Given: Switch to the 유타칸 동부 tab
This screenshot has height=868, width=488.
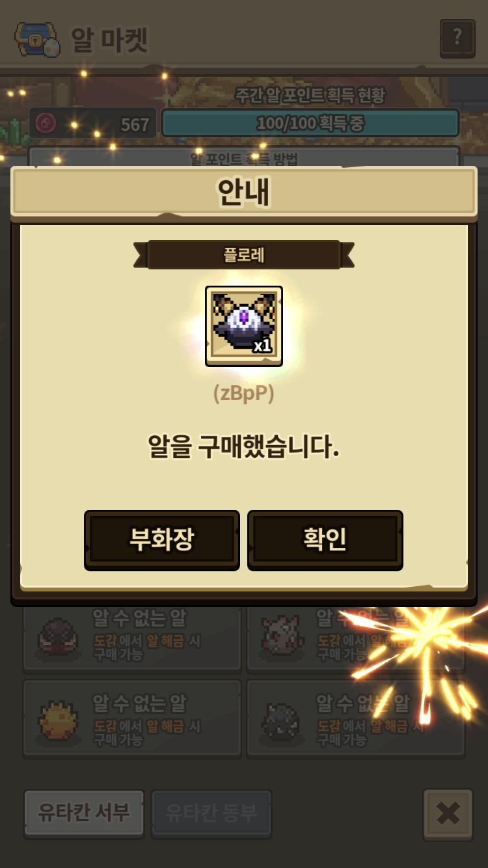Looking at the screenshot, I should 211,812.
